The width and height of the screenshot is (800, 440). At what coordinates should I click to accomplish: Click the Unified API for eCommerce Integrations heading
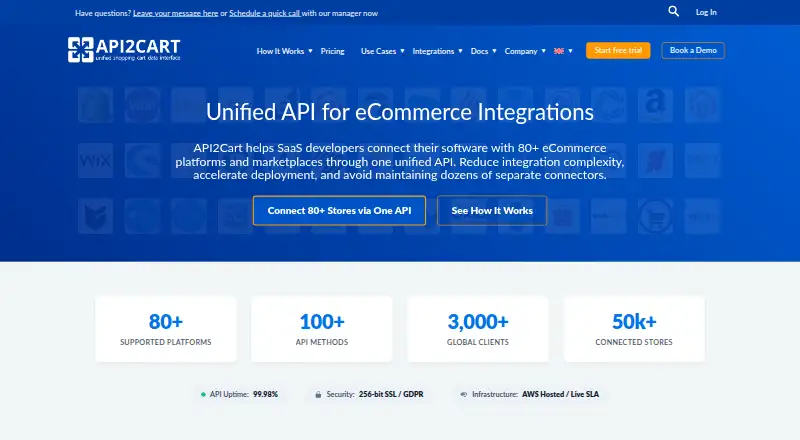(400, 112)
